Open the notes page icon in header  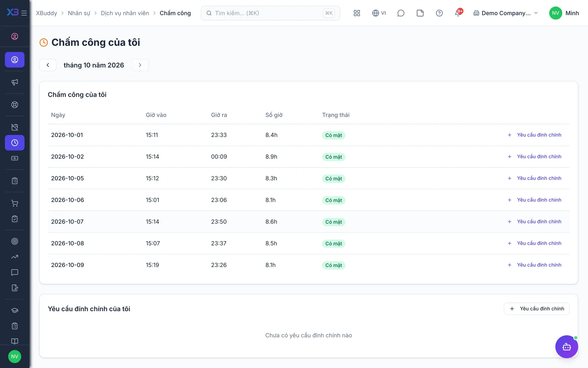(420, 13)
